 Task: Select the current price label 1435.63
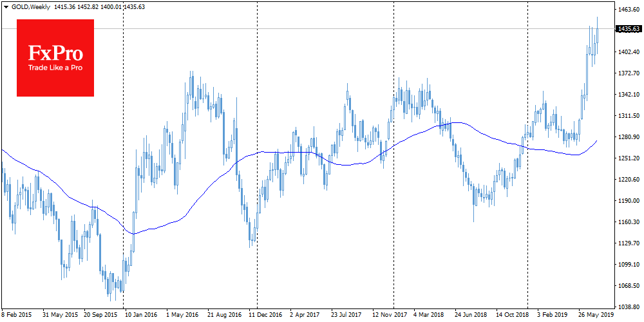tap(628, 29)
